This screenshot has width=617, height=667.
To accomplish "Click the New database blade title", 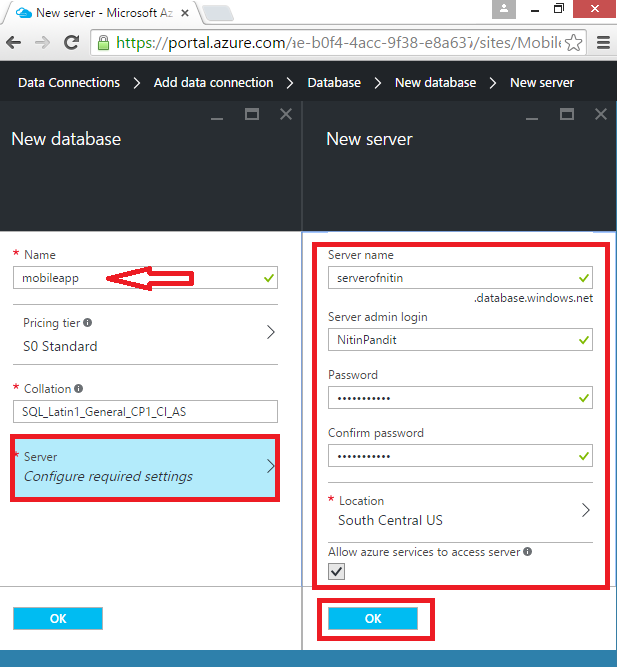I will pyautogui.click(x=66, y=139).
